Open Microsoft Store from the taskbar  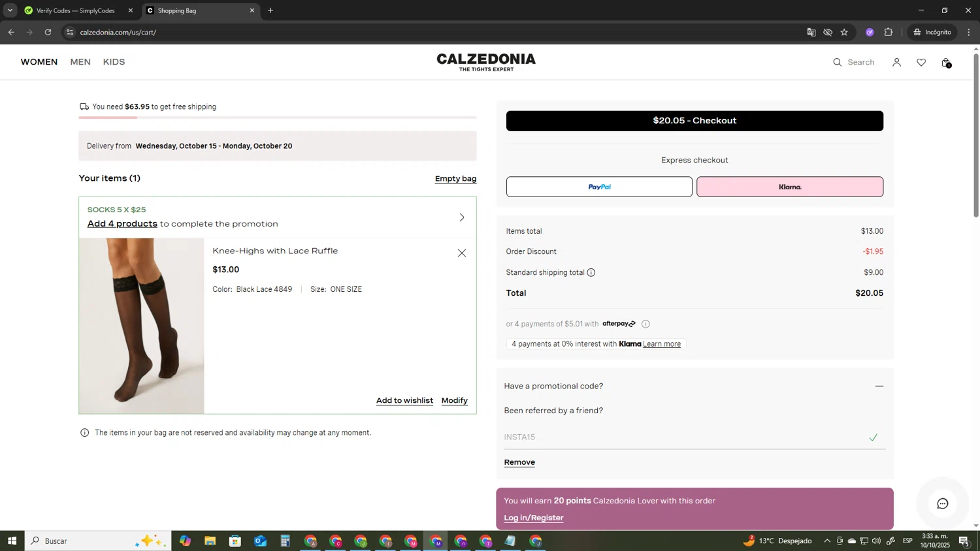point(235,541)
